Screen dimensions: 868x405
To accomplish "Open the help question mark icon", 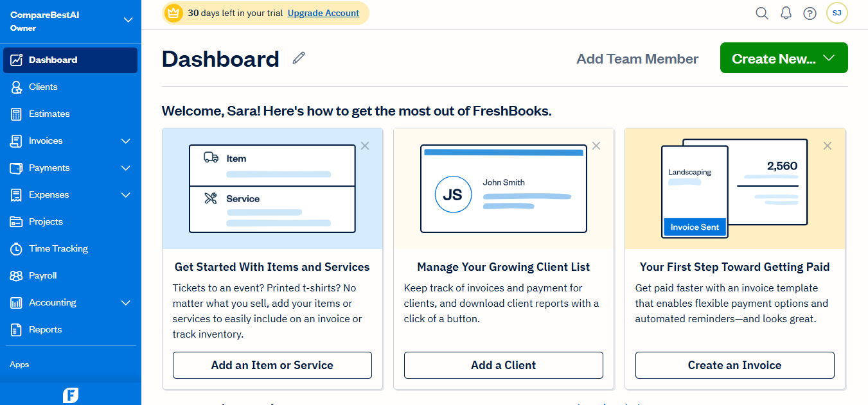I will click(810, 13).
